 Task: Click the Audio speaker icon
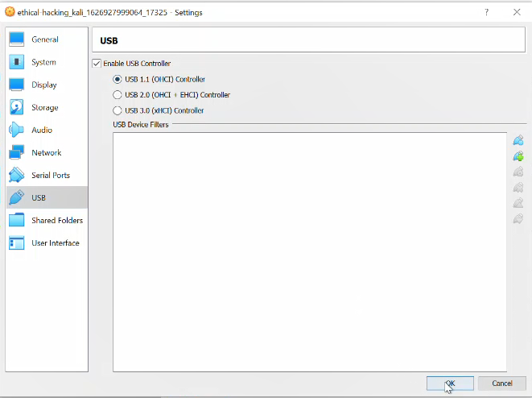click(x=16, y=130)
